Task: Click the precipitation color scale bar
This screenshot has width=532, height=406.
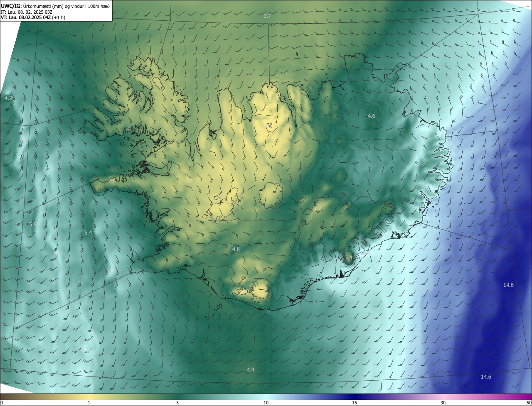Action: pos(266,397)
